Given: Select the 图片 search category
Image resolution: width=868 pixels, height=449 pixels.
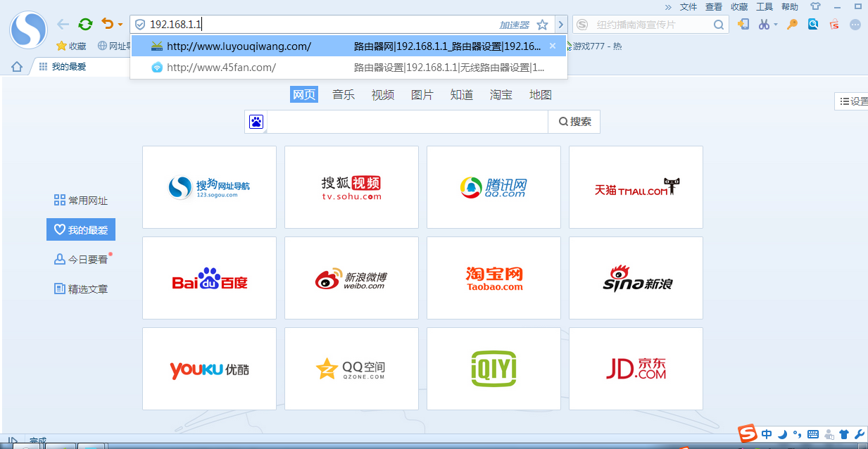Looking at the screenshot, I should coord(422,95).
